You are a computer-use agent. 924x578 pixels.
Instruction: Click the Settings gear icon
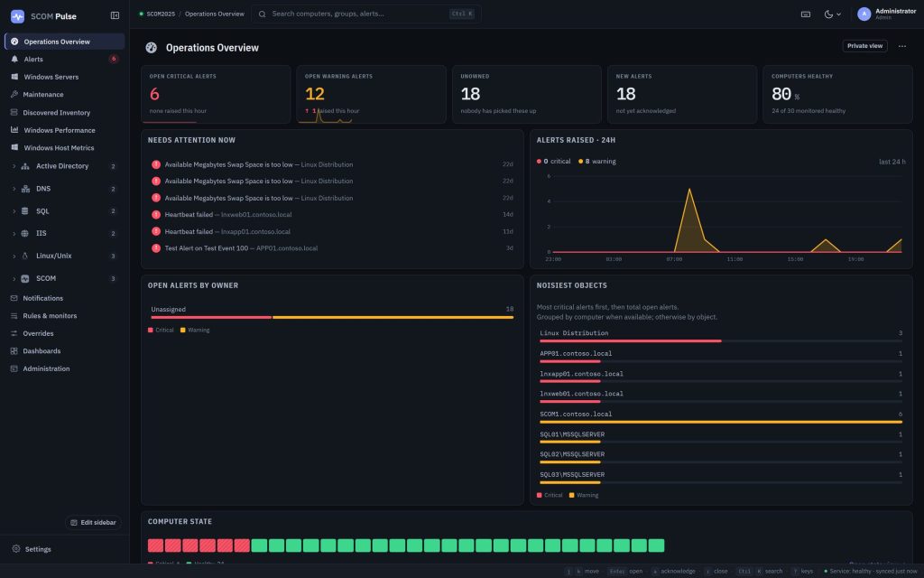coord(16,549)
